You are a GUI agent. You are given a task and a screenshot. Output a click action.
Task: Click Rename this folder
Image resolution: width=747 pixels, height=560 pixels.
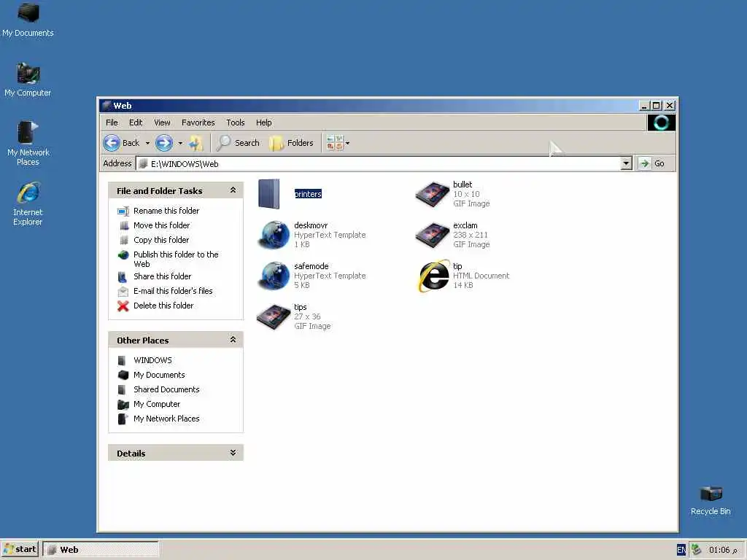[x=166, y=211]
